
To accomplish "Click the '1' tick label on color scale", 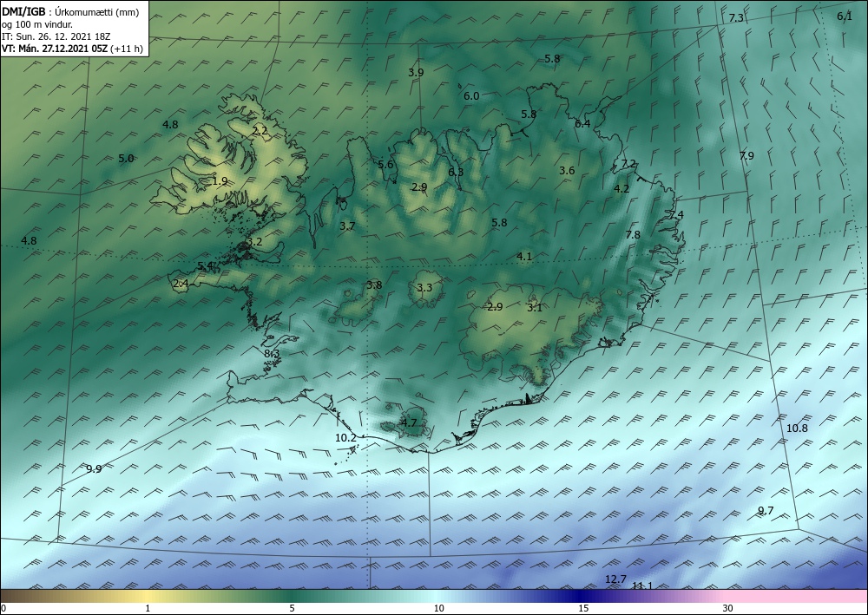I will 148,609.
